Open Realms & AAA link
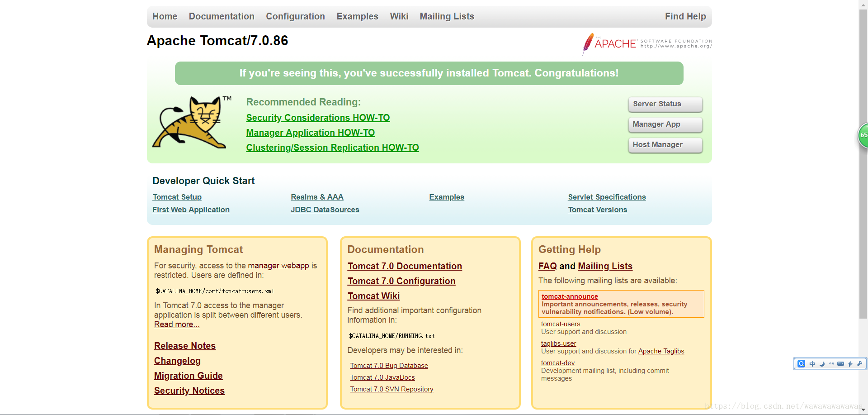This screenshot has width=868, height=415. pyautogui.click(x=317, y=197)
